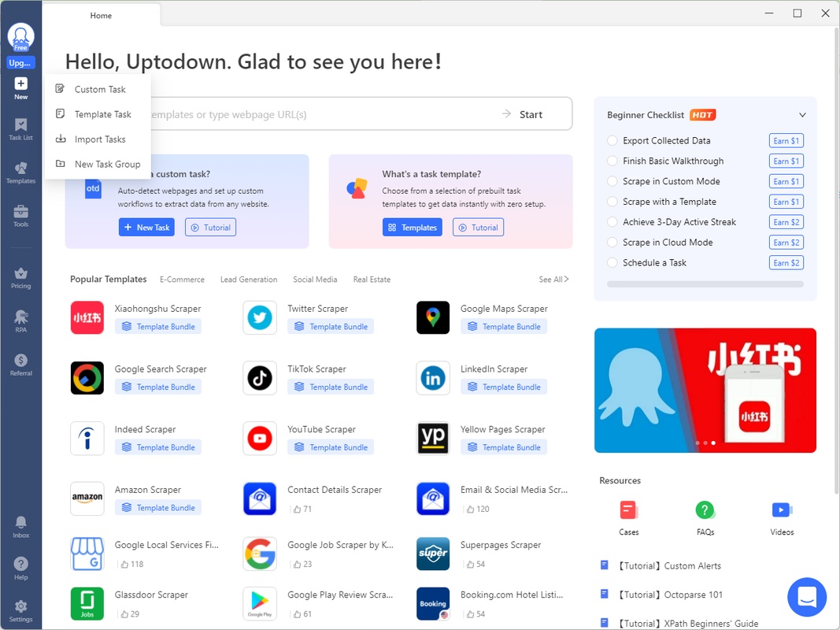This screenshot has height=630, width=840.
Task: Choose Template Task from the menu
Action: click(x=98, y=114)
